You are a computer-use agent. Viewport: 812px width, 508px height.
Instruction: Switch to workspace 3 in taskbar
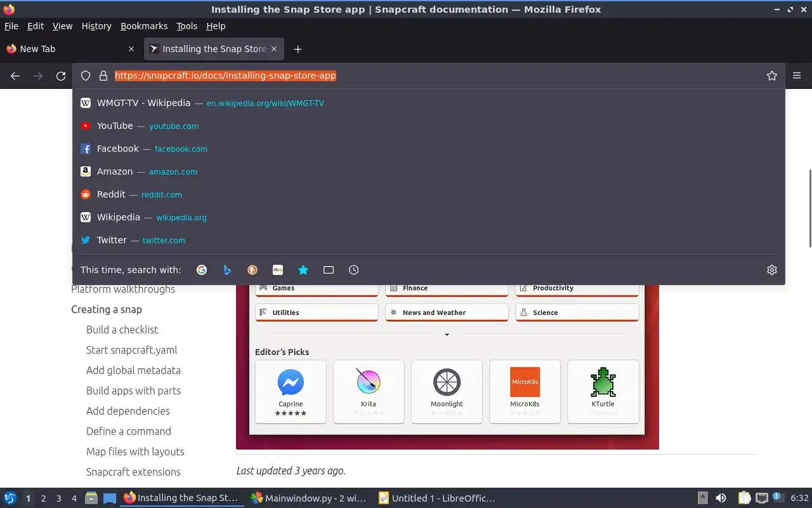point(58,498)
